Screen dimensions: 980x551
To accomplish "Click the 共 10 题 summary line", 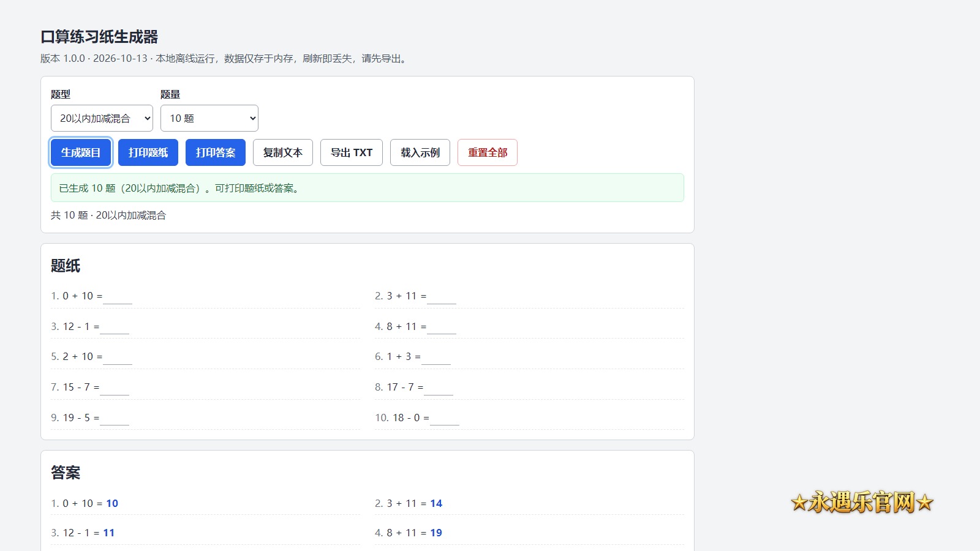I will 108,216.
